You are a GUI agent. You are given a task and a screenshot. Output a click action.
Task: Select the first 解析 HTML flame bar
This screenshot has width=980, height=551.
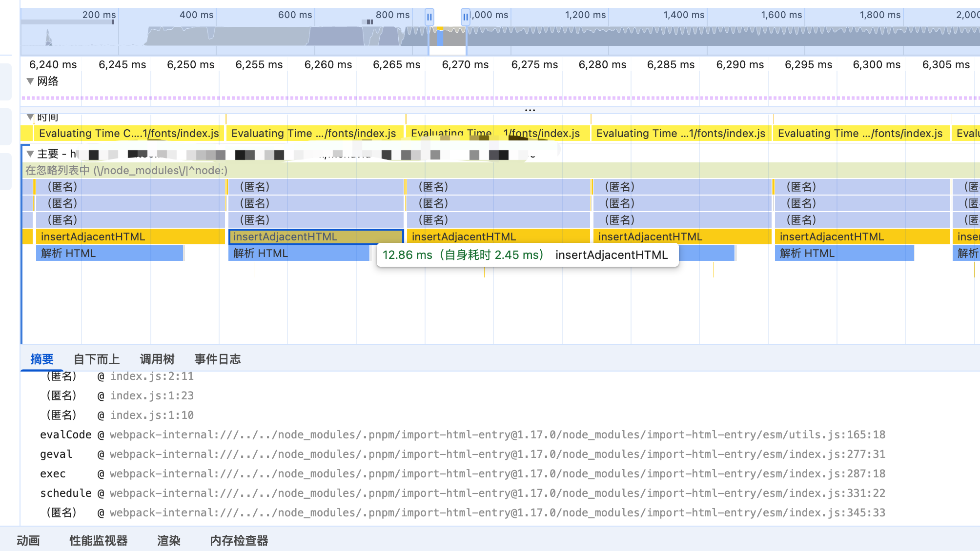click(x=109, y=253)
